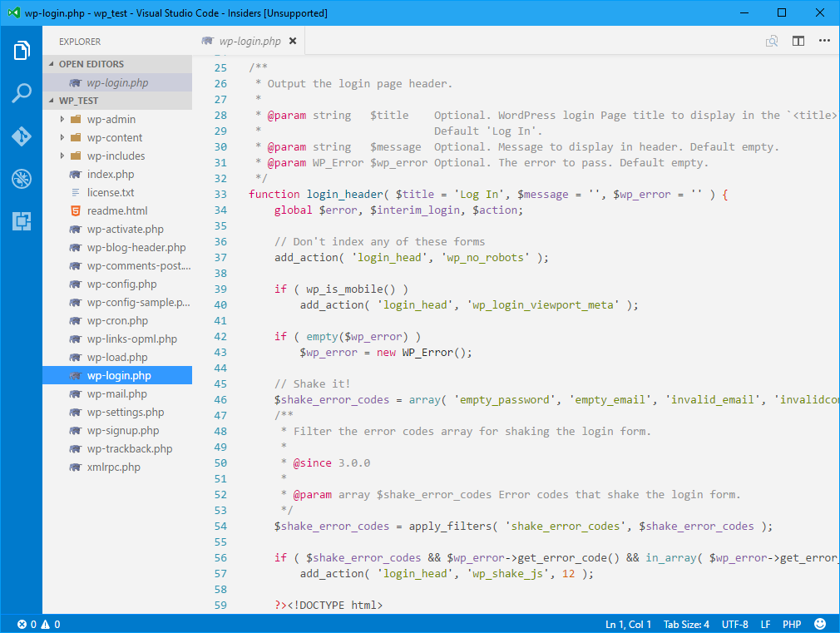Click the PHP elephant icon beside wp-mail.php

76,394
